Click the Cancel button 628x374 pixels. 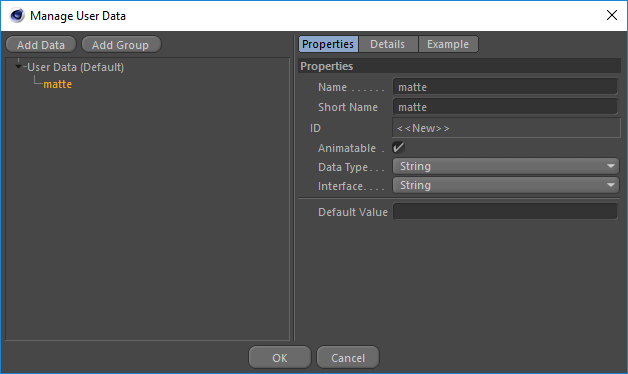[x=348, y=358]
